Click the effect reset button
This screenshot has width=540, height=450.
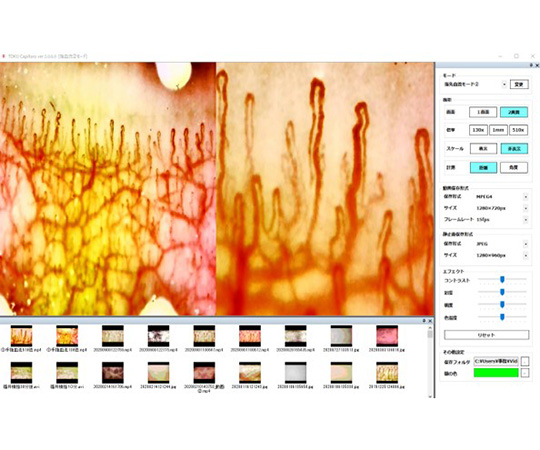[x=486, y=335]
